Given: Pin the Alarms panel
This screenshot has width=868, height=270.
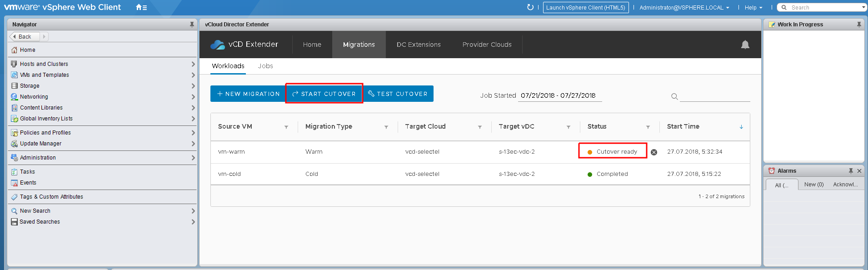Looking at the screenshot, I should click(851, 171).
